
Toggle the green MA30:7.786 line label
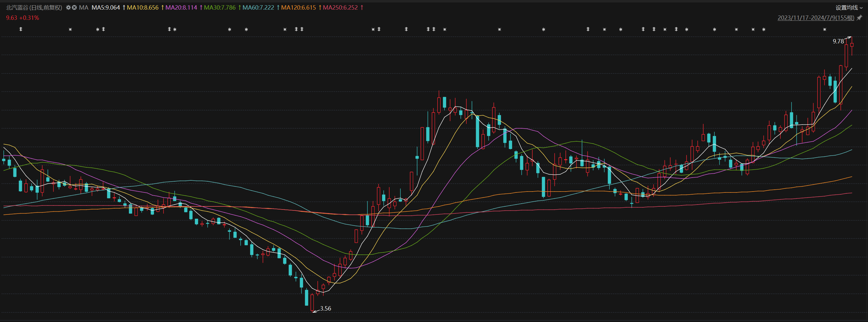(x=220, y=7)
